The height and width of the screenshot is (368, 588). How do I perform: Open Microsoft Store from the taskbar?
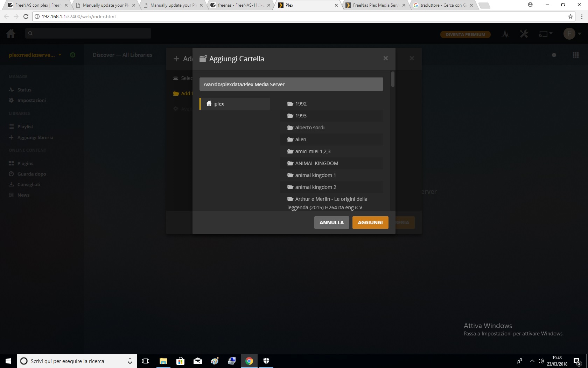pos(181,361)
